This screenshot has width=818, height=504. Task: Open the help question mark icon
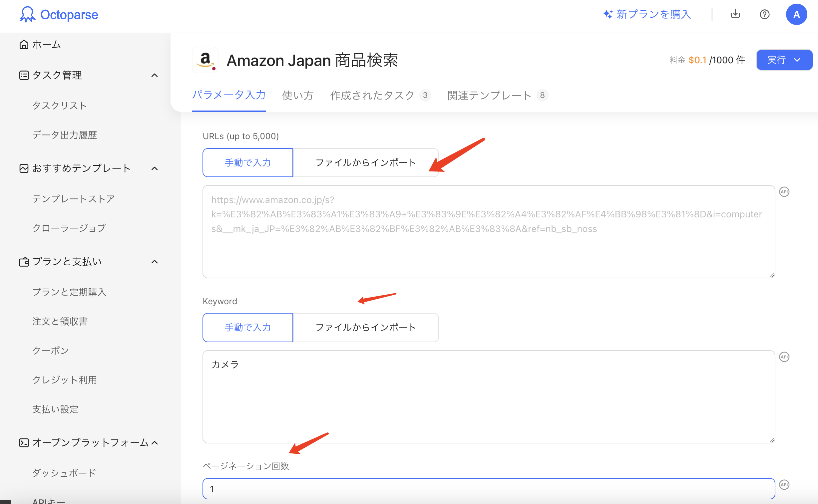764,14
